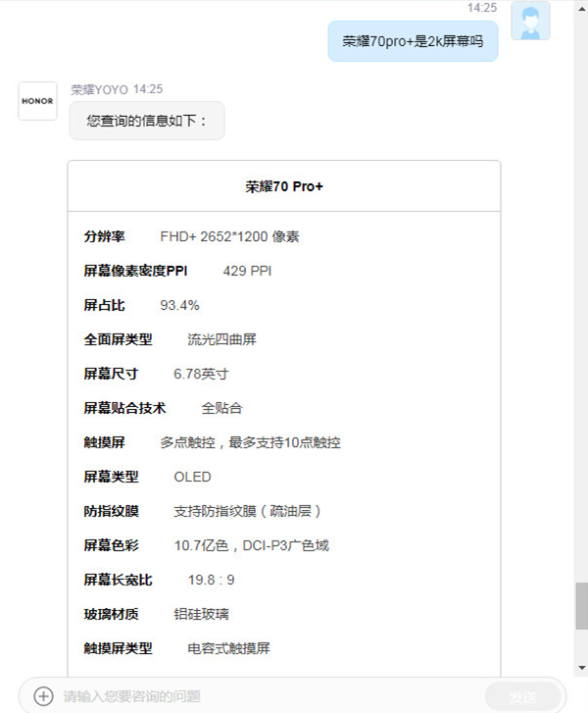Screen dimensions: 588x713
Task: Click the 全面屏类型 label
Action: click(x=119, y=339)
